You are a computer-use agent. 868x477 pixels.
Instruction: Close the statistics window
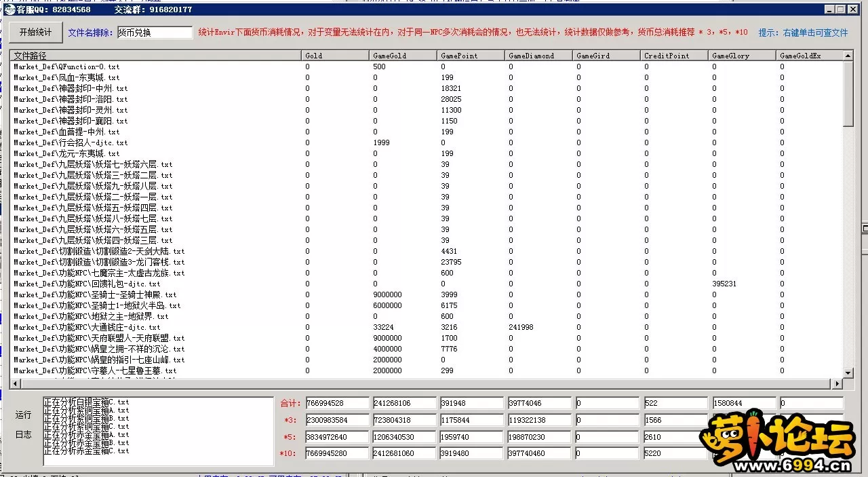pyautogui.click(x=853, y=9)
